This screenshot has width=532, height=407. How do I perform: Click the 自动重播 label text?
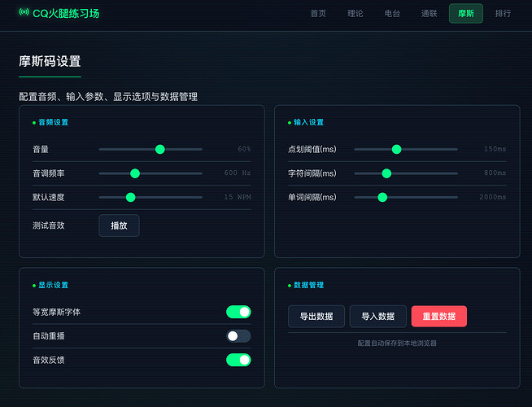(49, 336)
